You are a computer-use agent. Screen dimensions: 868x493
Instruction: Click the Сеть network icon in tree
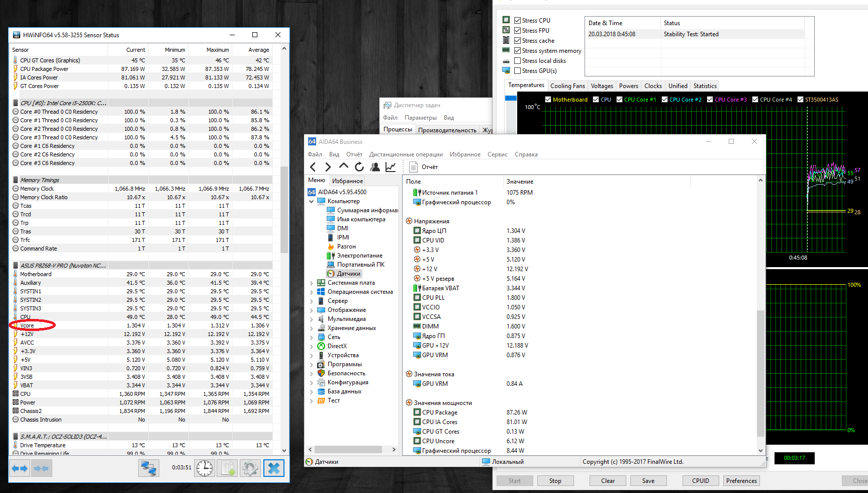pyautogui.click(x=321, y=337)
